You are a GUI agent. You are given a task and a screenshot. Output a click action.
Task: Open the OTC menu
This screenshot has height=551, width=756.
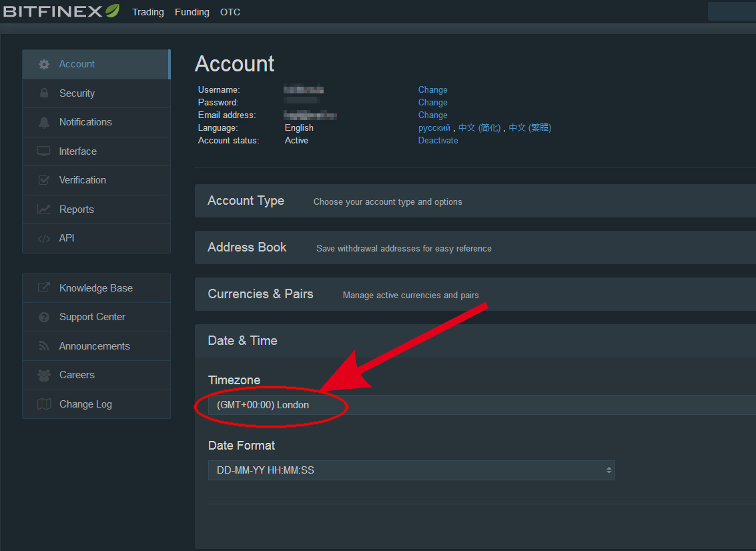click(x=230, y=12)
